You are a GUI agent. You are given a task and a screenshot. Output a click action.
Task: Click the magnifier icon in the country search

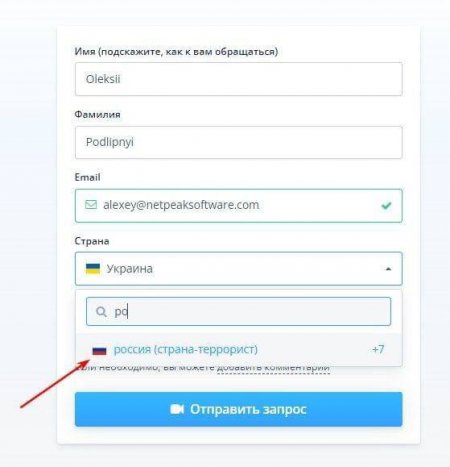tap(101, 312)
